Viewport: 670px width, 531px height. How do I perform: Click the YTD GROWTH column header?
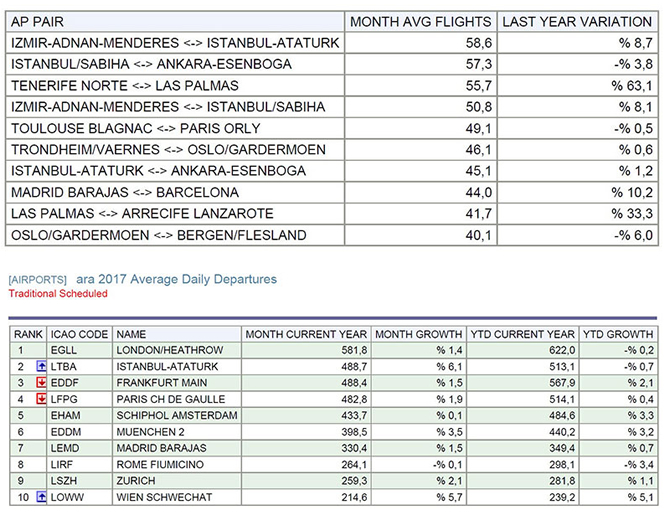619,334
